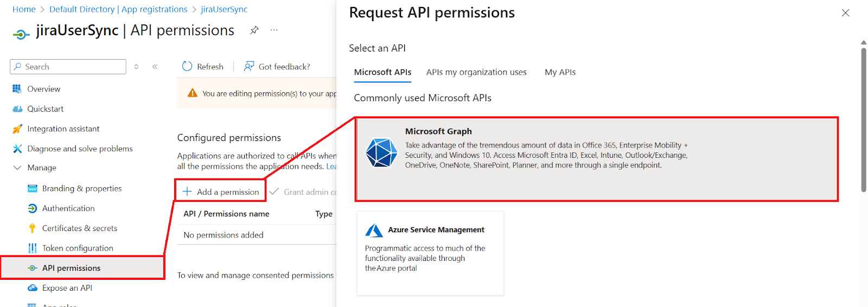Open Branding & properties page
Image resolution: width=868 pixels, height=307 pixels.
(x=82, y=188)
